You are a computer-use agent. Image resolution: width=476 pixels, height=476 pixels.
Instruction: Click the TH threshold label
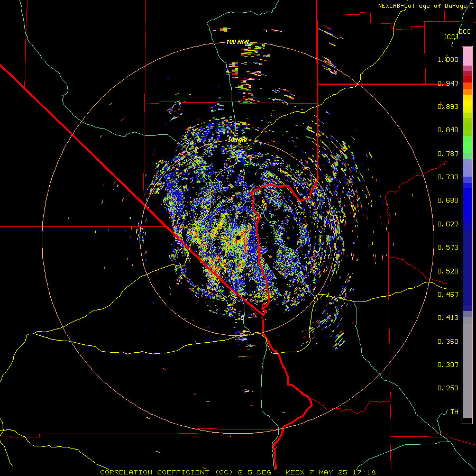click(454, 412)
